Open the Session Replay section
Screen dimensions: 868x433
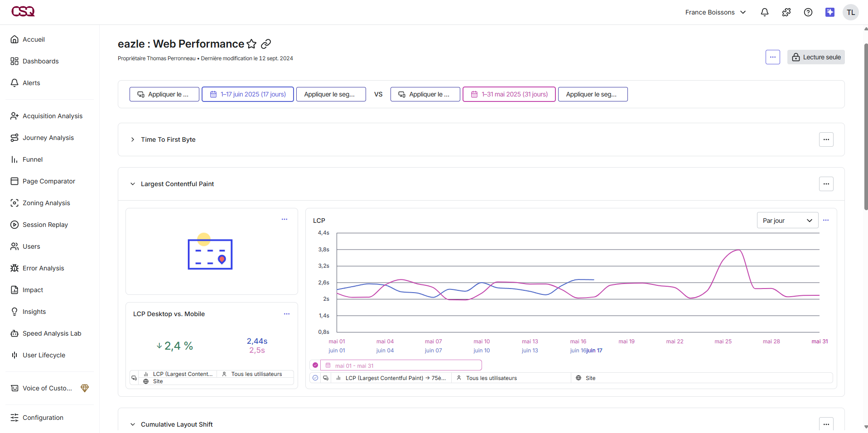point(44,225)
